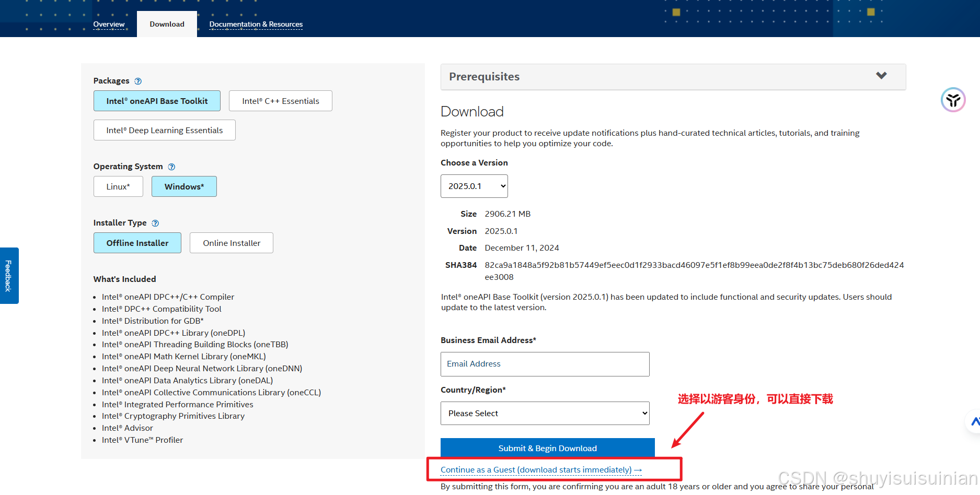Choose Linux operating system

click(x=118, y=186)
